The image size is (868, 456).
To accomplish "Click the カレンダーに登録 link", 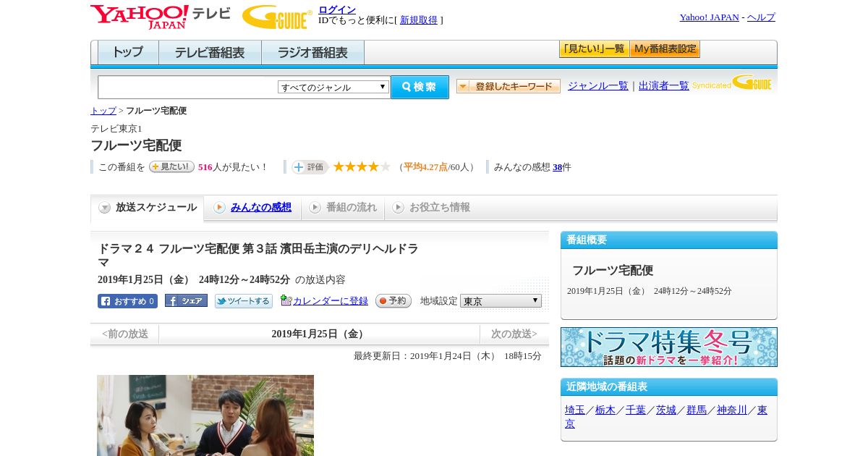I will click(x=331, y=301).
